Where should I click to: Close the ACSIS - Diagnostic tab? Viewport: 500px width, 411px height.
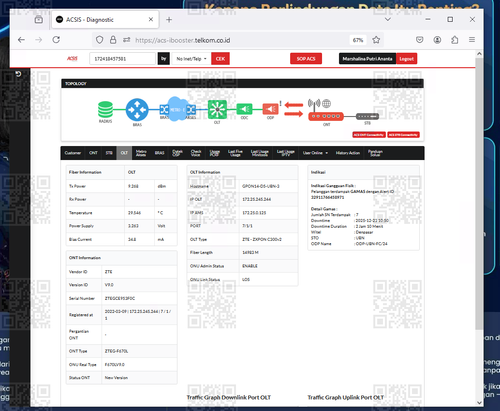tap(151, 20)
